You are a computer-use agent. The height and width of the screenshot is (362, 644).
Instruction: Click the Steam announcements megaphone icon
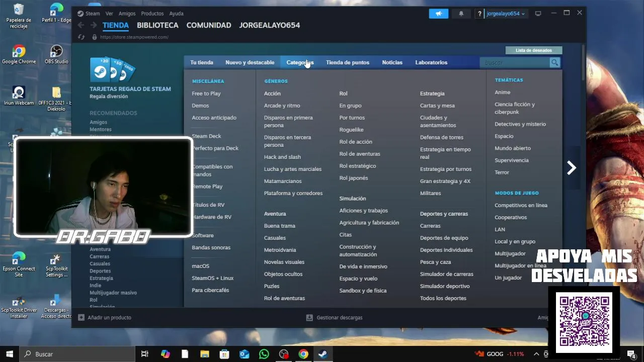coord(438,14)
